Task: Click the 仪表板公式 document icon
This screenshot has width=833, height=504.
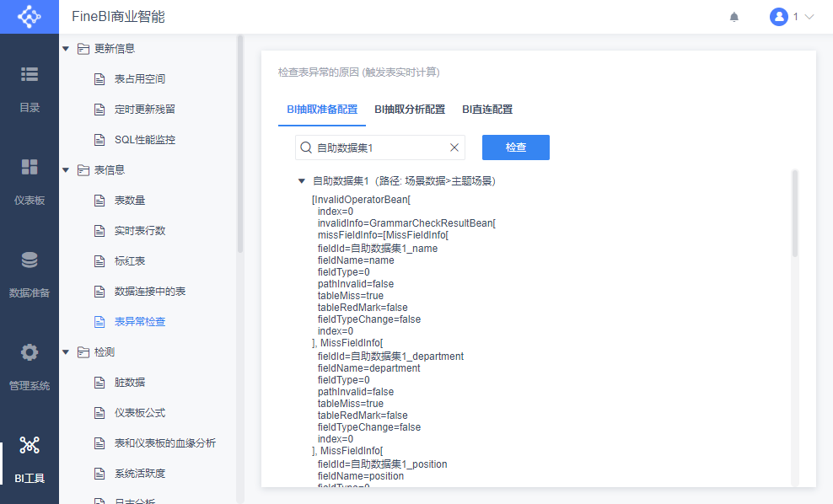Action: 99,413
